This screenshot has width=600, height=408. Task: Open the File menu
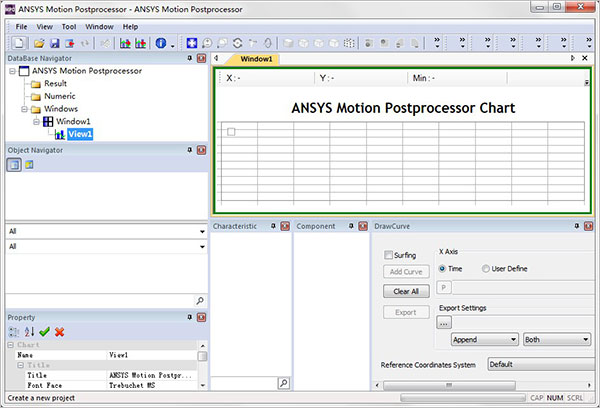21,27
